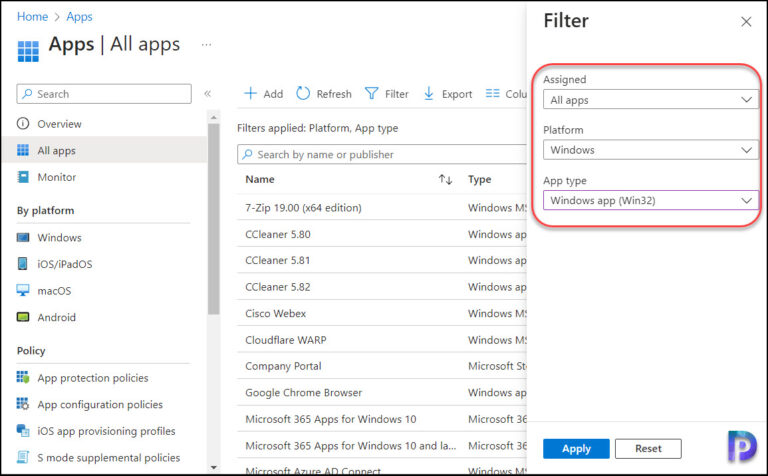Viewport: 768px width, 476px height.
Task: Click the circular Refresh icon
Action: click(x=303, y=93)
